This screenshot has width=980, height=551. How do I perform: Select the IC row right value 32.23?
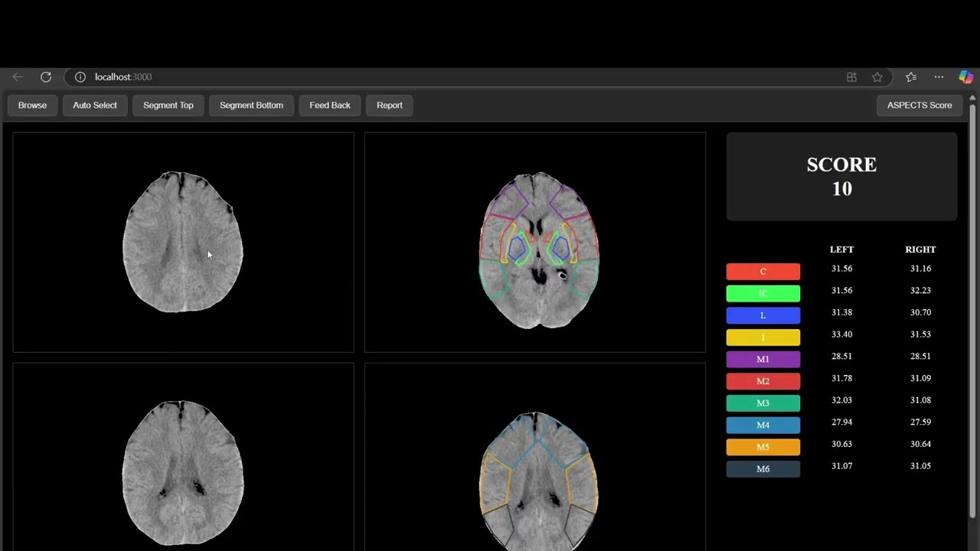pyautogui.click(x=920, y=291)
